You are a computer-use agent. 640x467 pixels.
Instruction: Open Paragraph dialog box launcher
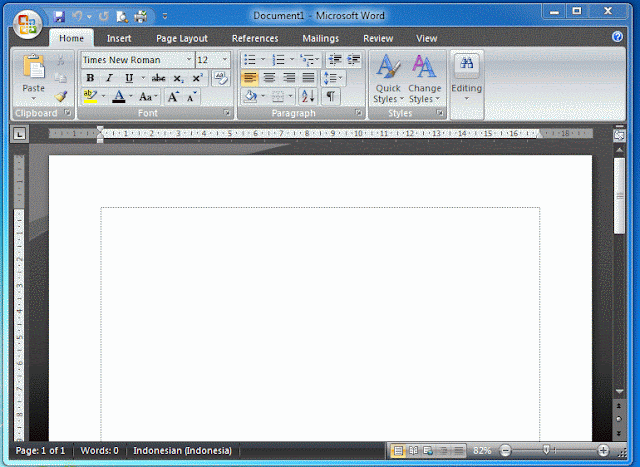tap(358, 113)
